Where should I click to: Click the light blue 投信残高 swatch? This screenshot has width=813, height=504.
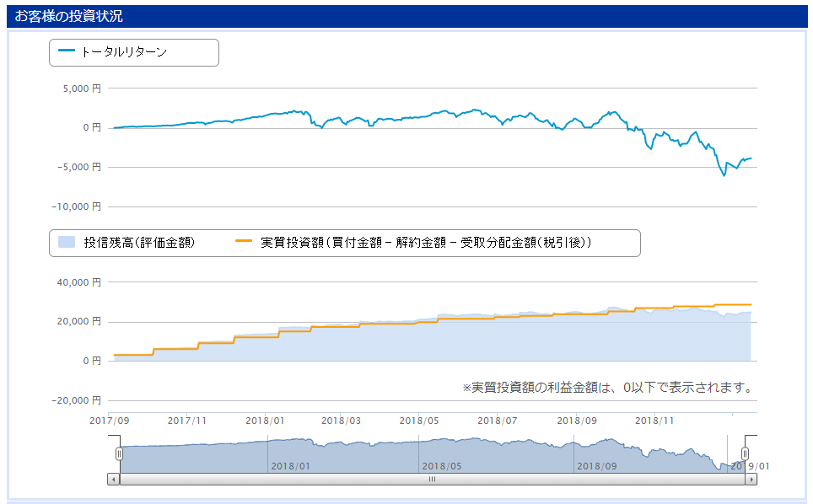pyautogui.click(x=67, y=242)
